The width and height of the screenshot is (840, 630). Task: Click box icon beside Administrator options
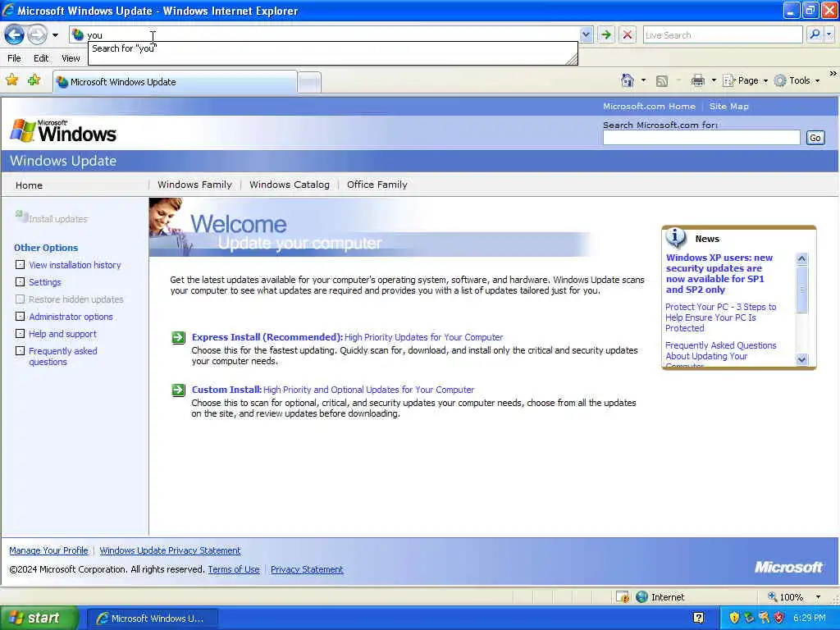(x=20, y=316)
